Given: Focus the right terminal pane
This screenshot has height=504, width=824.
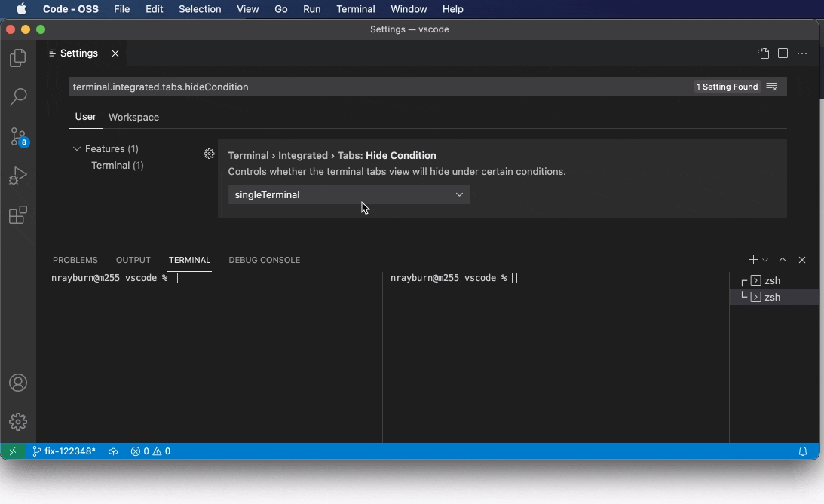Looking at the screenshot, I should pyautogui.click(x=556, y=357).
